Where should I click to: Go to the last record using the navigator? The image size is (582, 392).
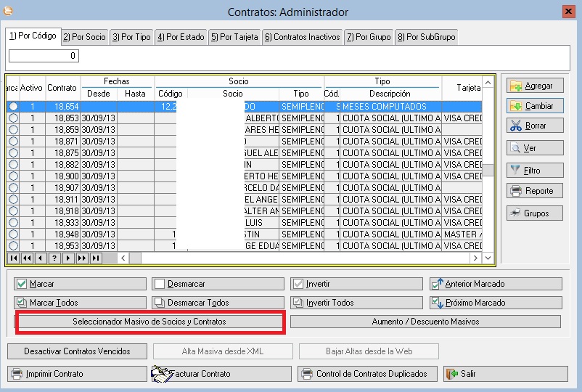(x=95, y=258)
